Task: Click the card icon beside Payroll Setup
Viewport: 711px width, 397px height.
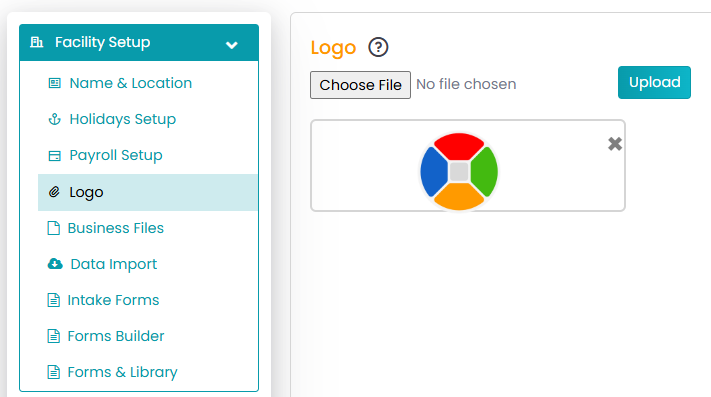Action: point(54,156)
